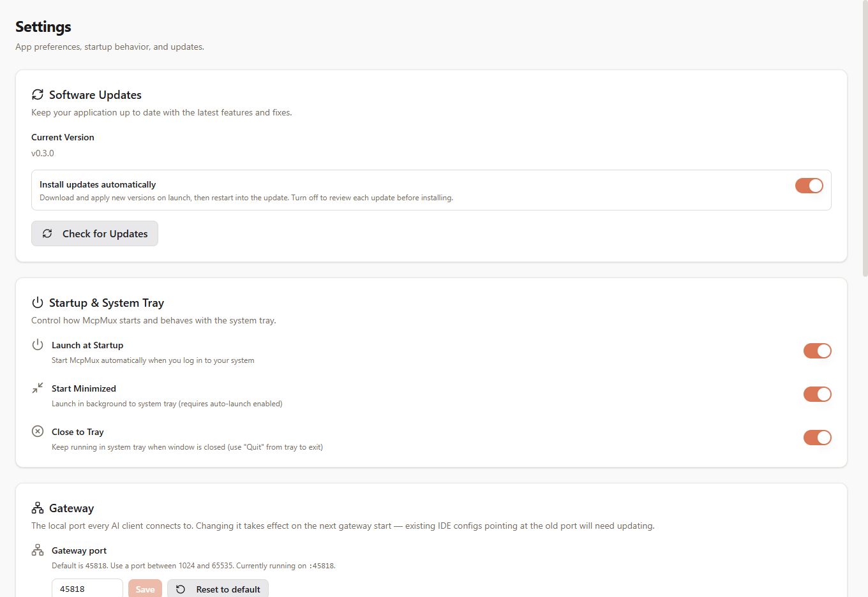Click "Currently running on :45818" description text
868x597 pixels.
coord(286,566)
